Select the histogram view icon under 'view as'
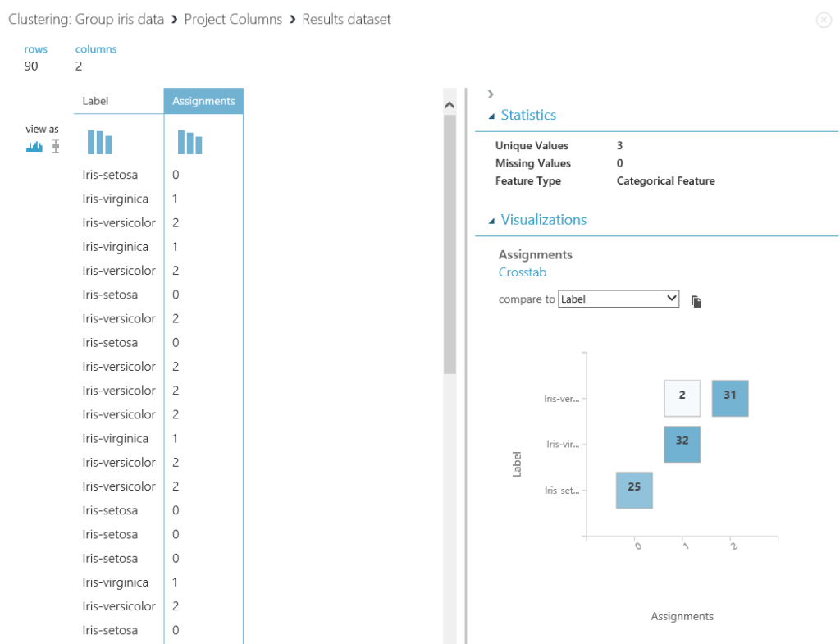This screenshot has width=840, height=644. (34, 144)
